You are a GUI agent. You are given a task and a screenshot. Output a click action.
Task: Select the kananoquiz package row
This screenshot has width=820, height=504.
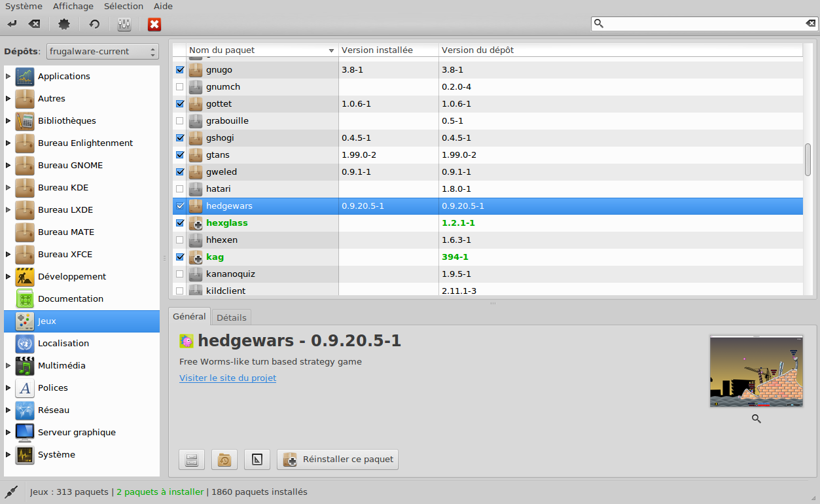(x=488, y=274)
